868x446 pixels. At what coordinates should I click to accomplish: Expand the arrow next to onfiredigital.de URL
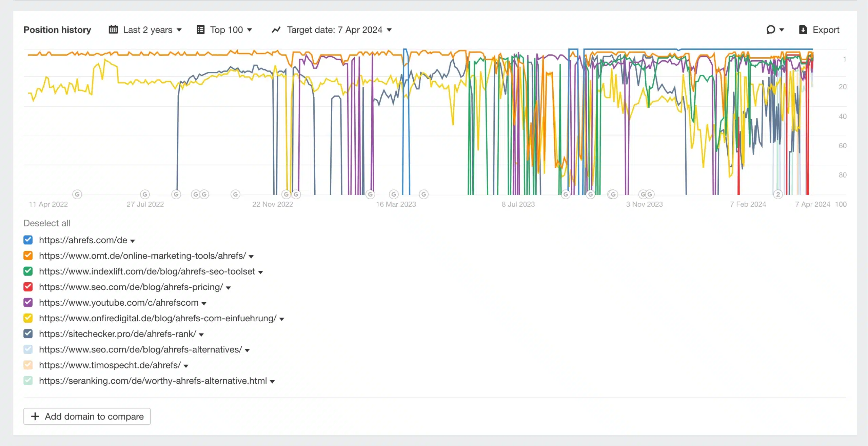[282, 319]
